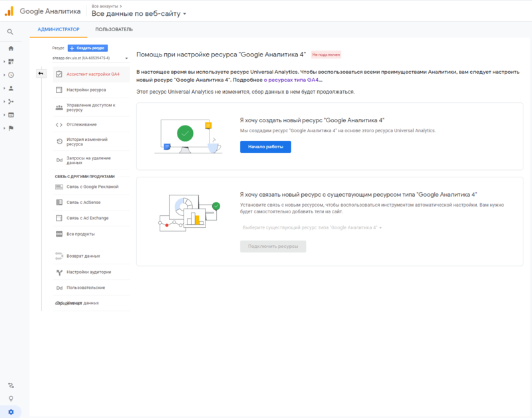Open Настройки аудитории item
Viewport: 532px width, 418px height.
click(x=91, y=272)
